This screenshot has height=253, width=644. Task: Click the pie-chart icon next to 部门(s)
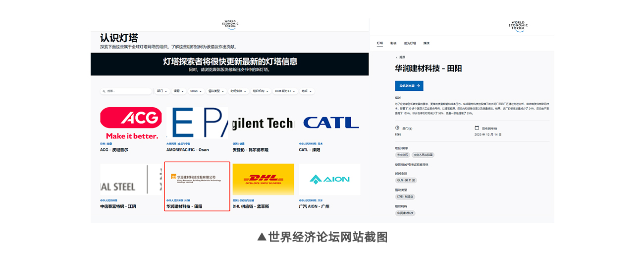coord(397,127)
